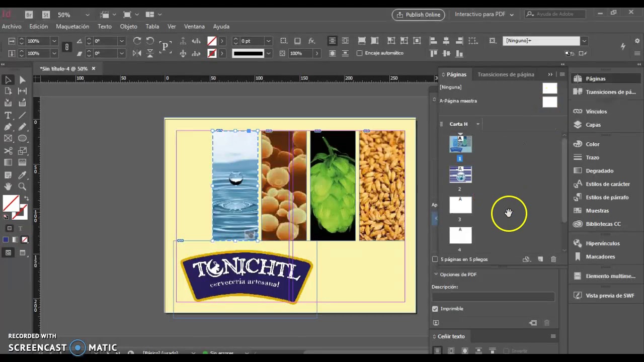644x362 pixels.
Task: Collapse Opciones de PDF section
Action: click(436, 275)
